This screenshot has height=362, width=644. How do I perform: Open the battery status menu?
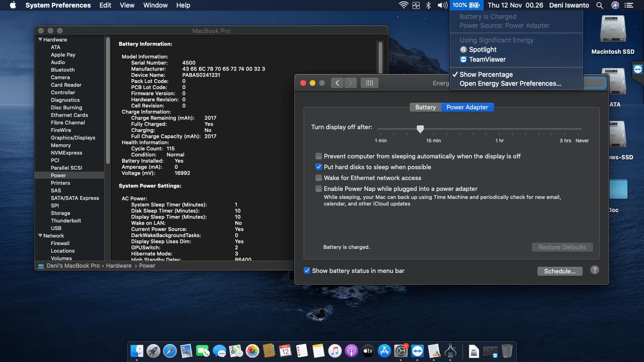tap(466, 5)
